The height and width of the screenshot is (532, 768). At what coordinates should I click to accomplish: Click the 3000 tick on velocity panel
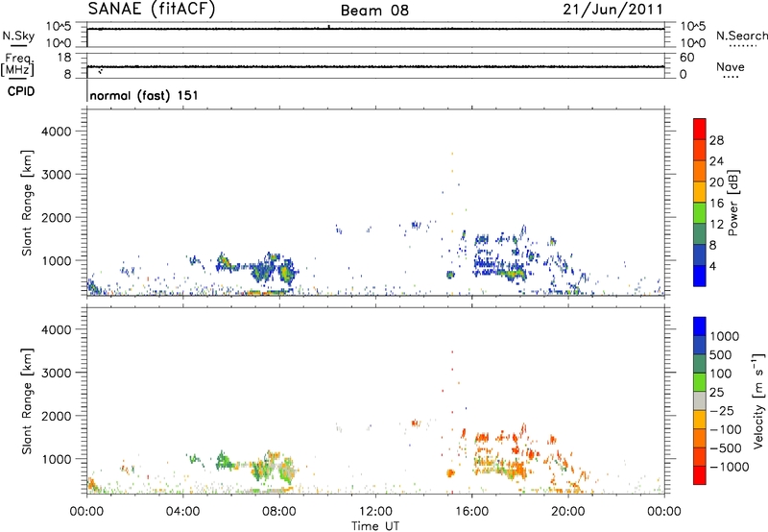56,373
